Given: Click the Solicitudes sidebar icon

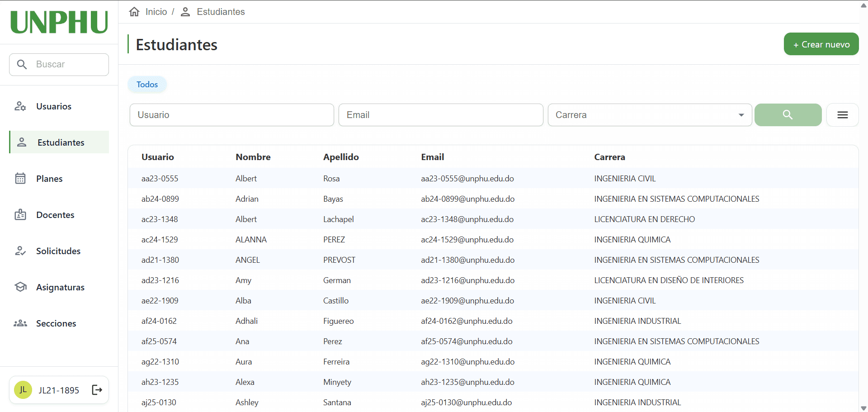Looking at the screenshot, I should point(20,251).
